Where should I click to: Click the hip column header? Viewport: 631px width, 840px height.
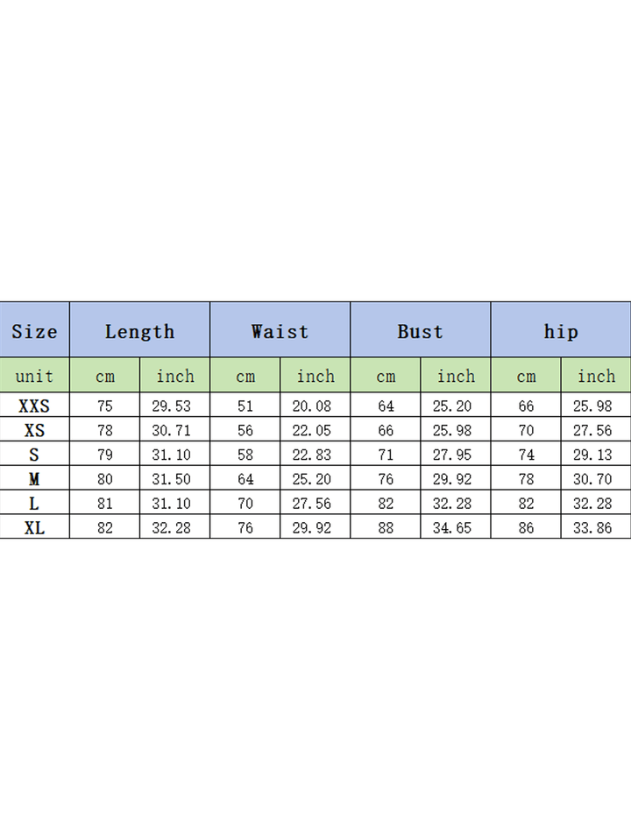pos(561,330)
